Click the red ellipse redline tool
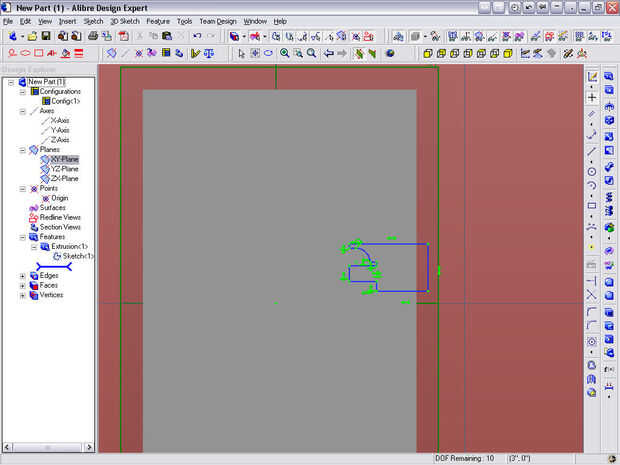This screenshot has width=620, height=465. (25, 53)
